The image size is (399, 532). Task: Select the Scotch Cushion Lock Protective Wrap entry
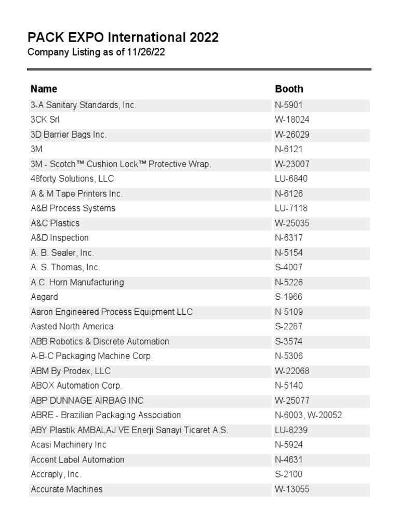[x=121, y=164]
